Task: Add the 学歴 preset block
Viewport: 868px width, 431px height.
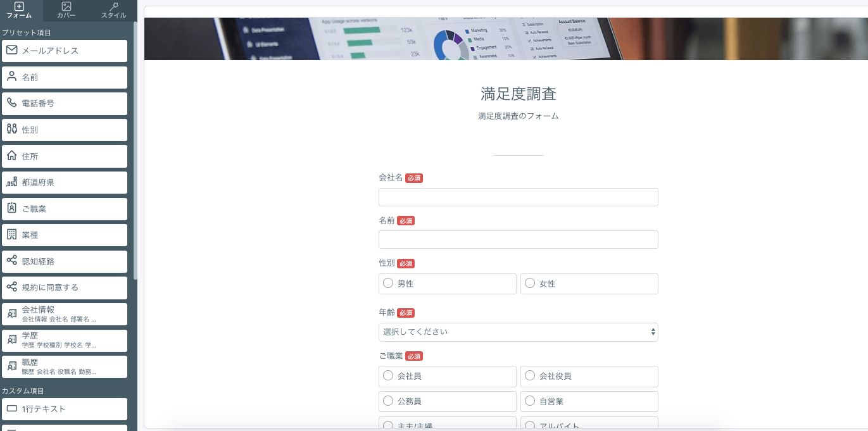Action: [63, 340]
